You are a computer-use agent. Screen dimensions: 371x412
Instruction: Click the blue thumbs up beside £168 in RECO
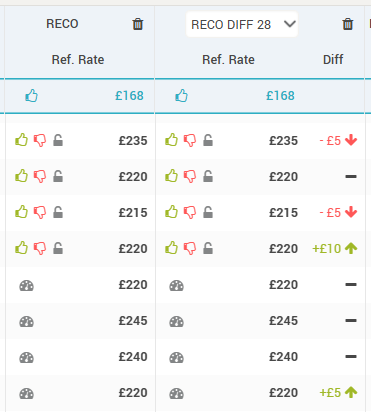(x=32, y=96)
